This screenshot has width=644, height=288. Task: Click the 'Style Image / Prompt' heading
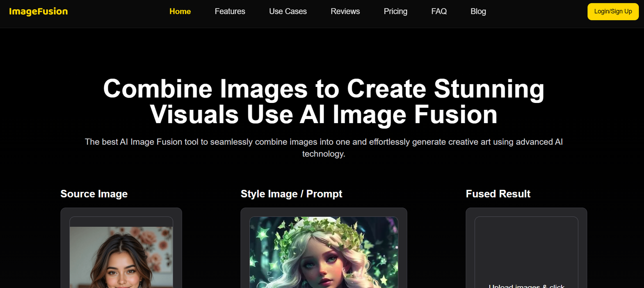click(291, 194)
